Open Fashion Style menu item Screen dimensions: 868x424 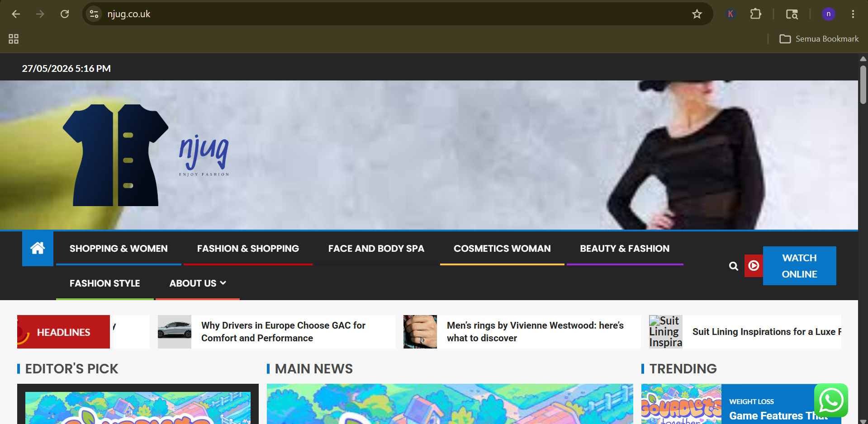[104, 283]
